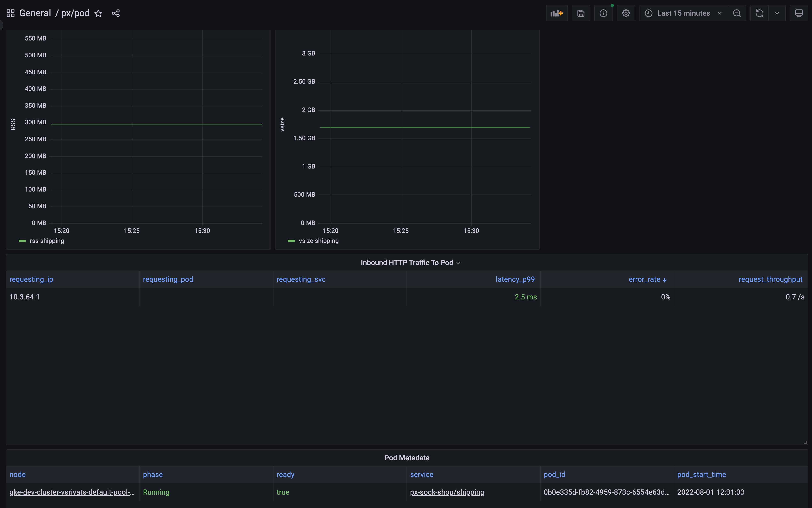Open the gke-dev-cluster node link
This screenshot has height=508, width=812.
point(72,492)
